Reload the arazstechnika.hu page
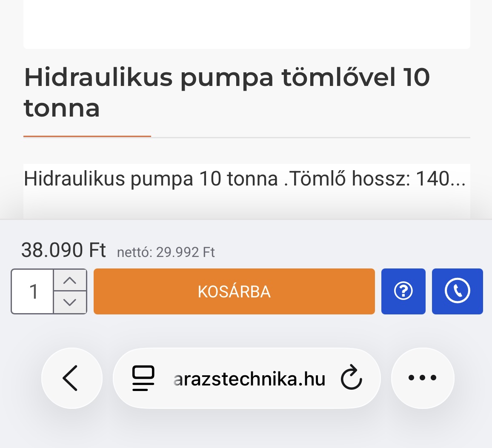 (352, 378)
